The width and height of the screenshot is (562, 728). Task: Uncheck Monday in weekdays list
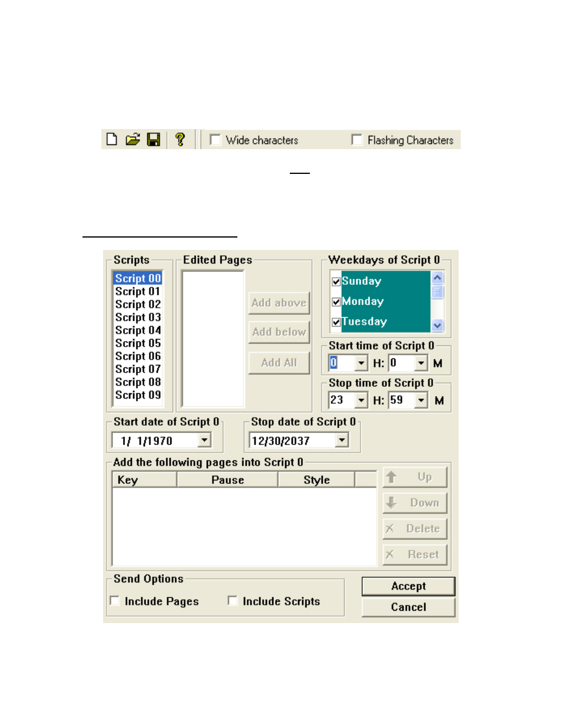pyautogui.click(x=336, y=302)
